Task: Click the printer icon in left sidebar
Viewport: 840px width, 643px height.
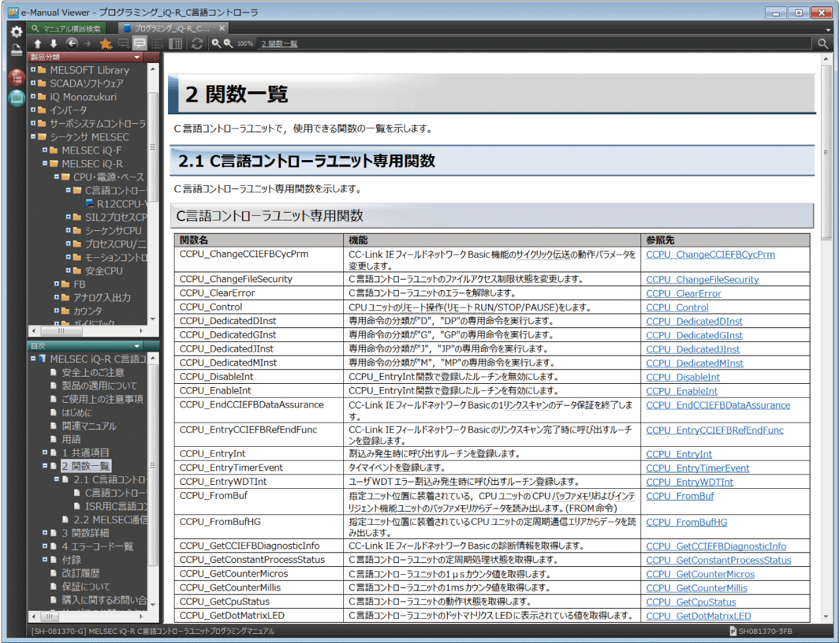Action: 16,50
